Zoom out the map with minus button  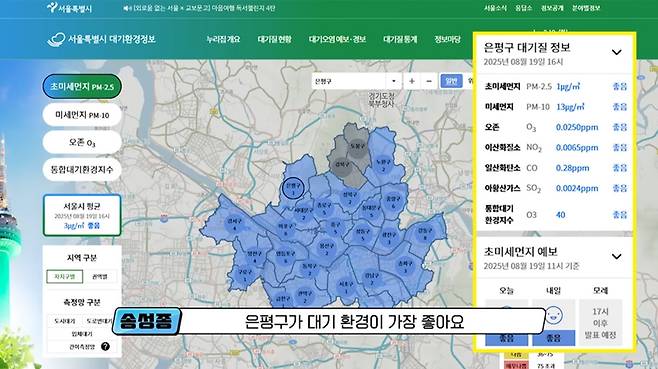pyautogui.click(x=429, y=81)
